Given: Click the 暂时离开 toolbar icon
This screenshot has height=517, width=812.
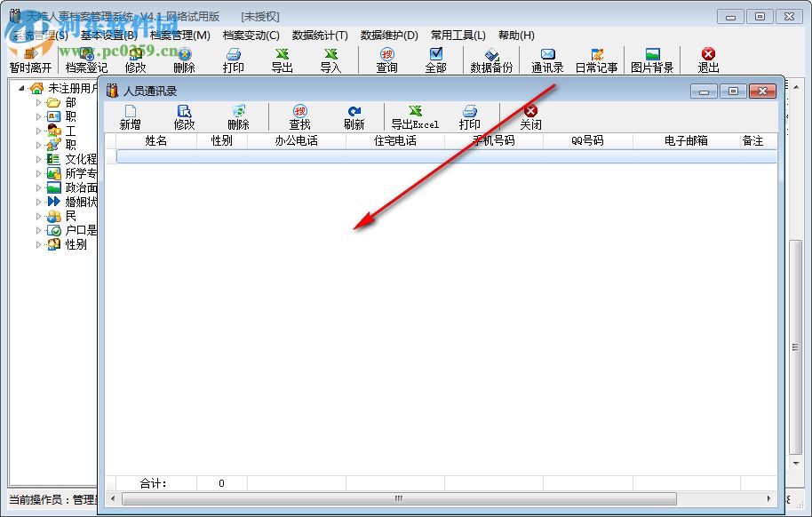Looking at the screenshot, I should click(30, 60).
